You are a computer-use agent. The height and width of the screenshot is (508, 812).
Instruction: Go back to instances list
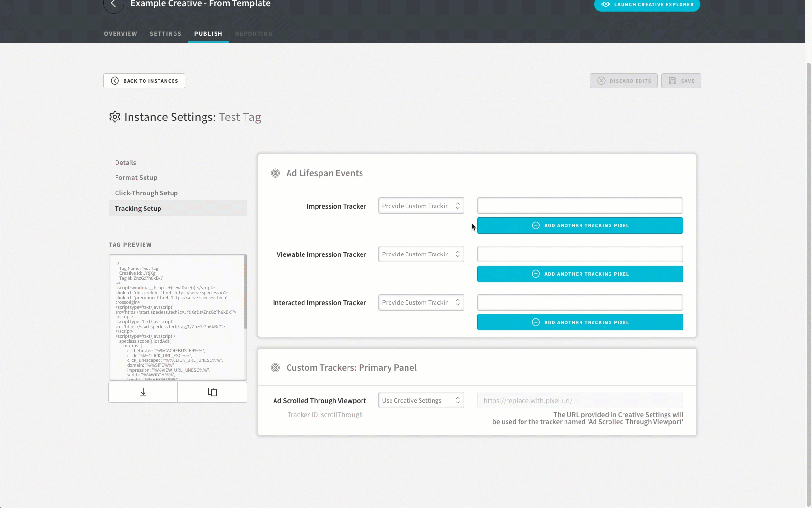point(144,81)
